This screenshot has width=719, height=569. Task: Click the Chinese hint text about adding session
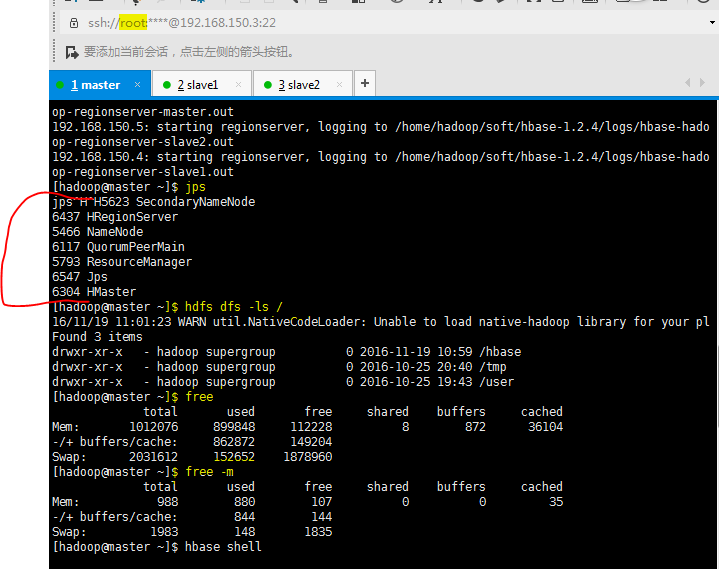[188, 52]
